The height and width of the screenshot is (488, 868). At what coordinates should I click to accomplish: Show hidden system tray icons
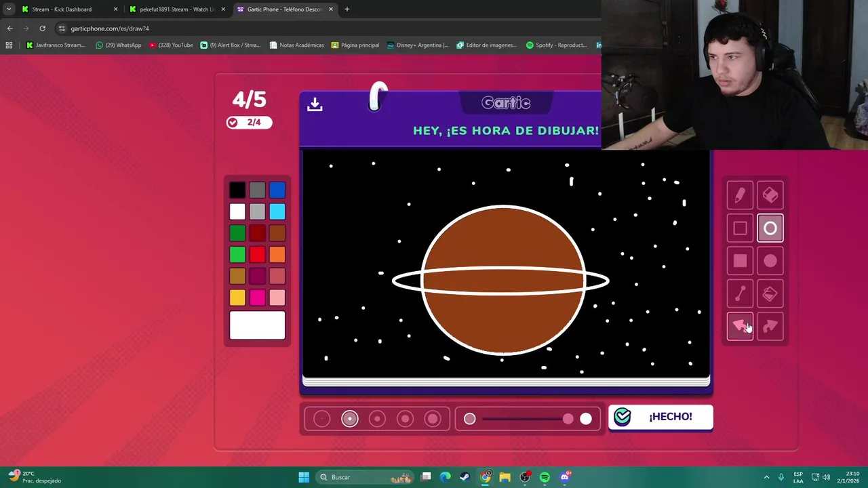point(766,477)
